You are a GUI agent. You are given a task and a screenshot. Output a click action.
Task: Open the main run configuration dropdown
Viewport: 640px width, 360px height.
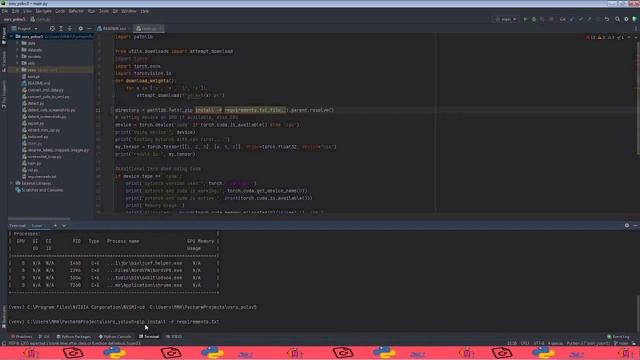pos(507,19)
